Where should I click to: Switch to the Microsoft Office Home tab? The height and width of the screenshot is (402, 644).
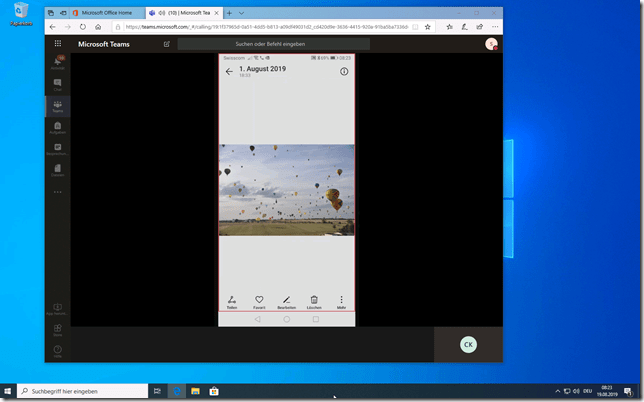[104, 11]
